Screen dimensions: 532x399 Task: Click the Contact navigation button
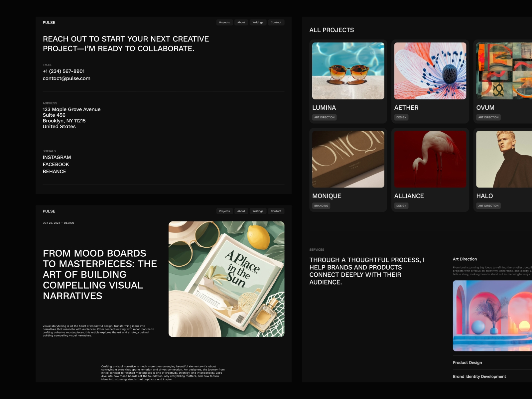click(276, 22)
